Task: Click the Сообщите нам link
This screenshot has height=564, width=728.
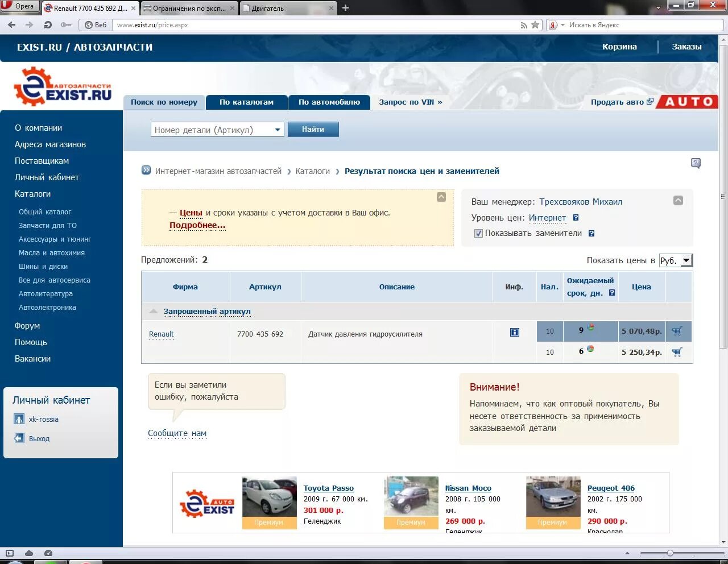Action: 177,433
